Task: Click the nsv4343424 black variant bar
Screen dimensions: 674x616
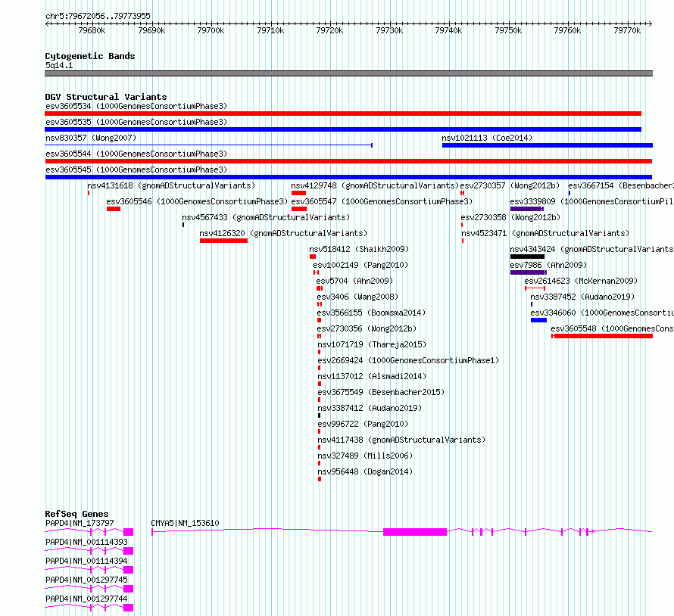Action: (527, 257)
